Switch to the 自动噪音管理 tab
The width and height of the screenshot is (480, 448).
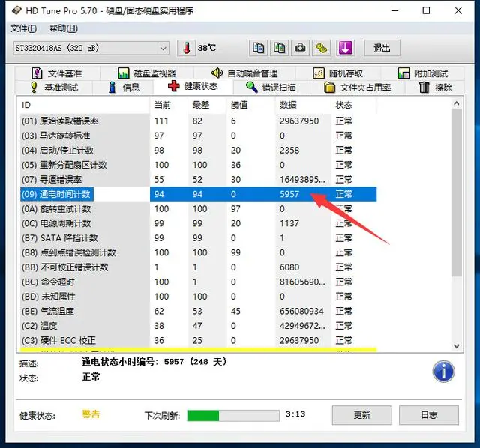pyautogui.click(x=244, y=73)
